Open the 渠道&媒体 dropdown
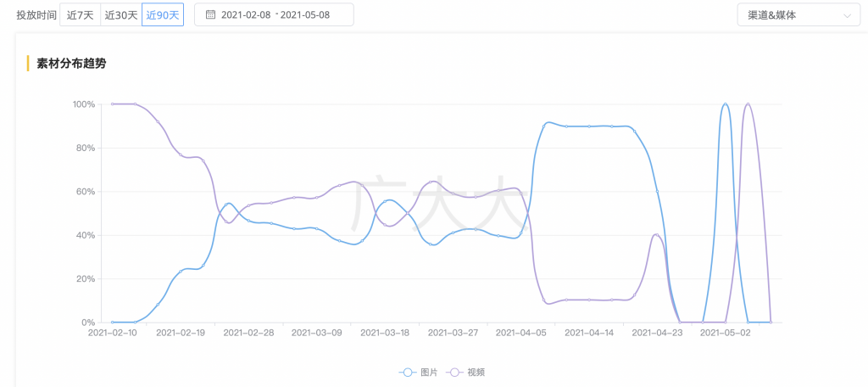Viewport: 868px width, 387px height. click(798, 15)
